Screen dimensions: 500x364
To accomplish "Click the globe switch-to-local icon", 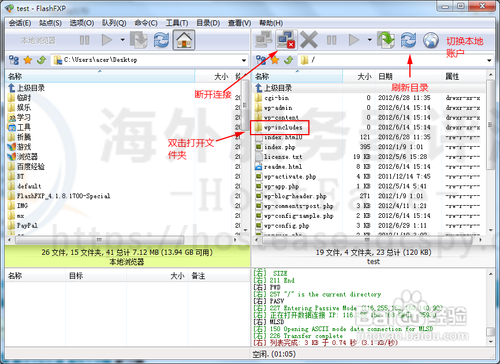I will [x=431, y=40].
